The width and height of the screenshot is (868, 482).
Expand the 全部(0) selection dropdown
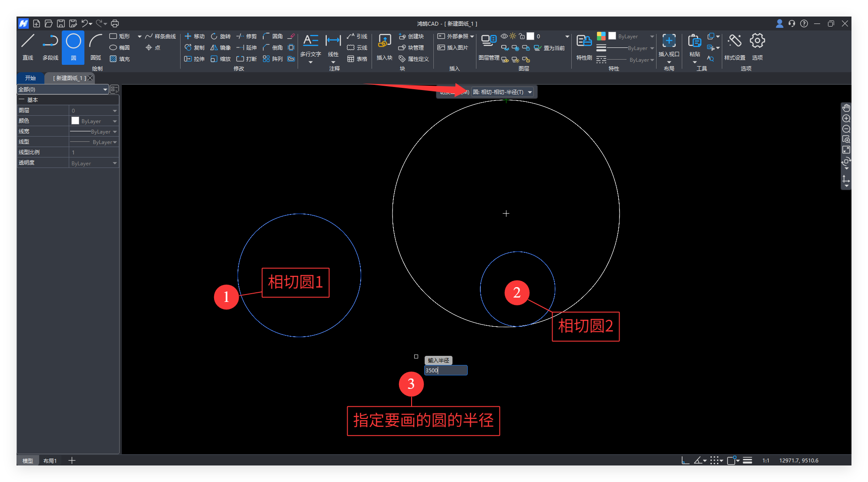click(x=105, y=89)
